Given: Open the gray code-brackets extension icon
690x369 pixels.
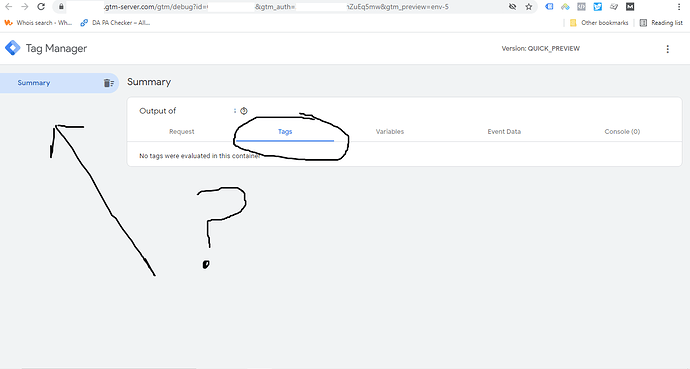Looking at the screenshot, I should click(581, 7).
